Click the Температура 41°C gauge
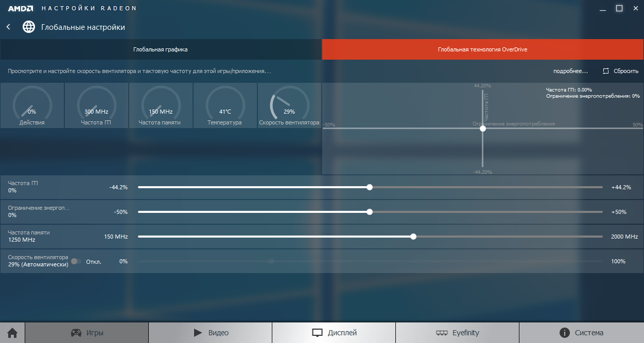Viewport: 644px width, 343px height. (225, 105)
